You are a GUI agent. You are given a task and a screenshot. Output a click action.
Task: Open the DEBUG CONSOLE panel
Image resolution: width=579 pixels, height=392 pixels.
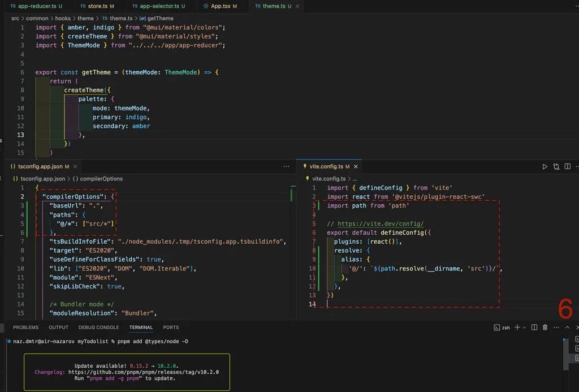point(98,328)
